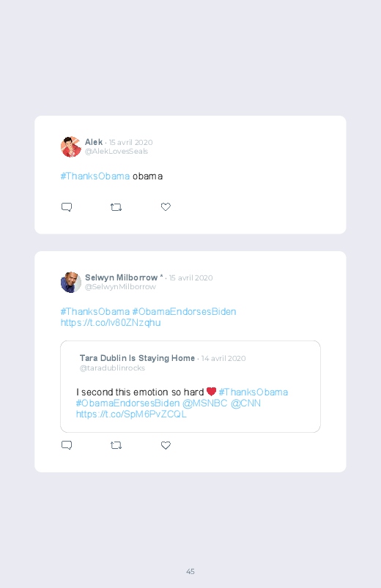Open the @taradublinrocks handle
Screen dimensions: 381x588
112,368
